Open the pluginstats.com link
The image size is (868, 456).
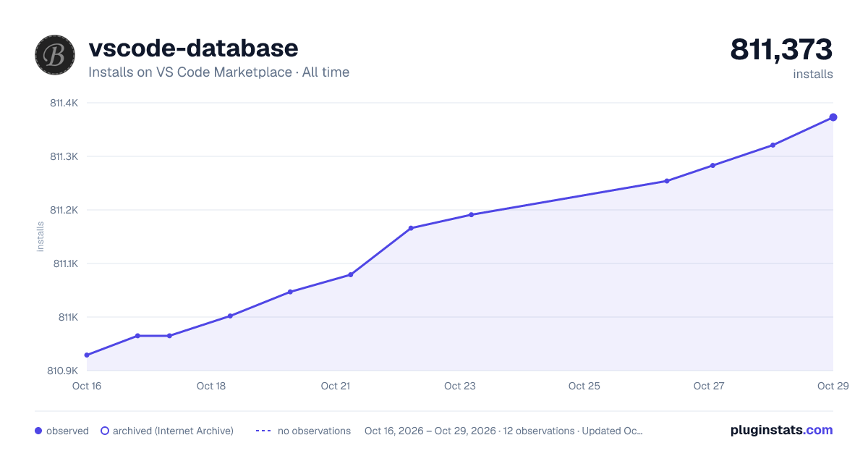pyautogui.click(x=782, y=430)
